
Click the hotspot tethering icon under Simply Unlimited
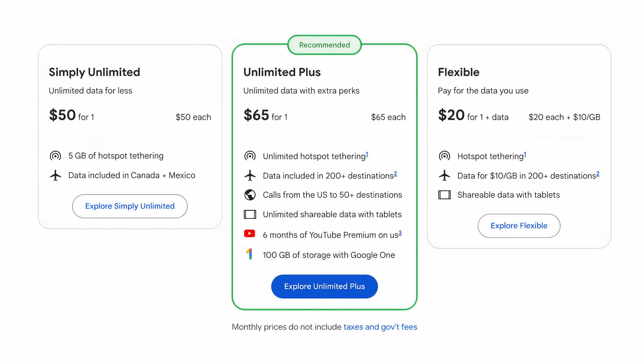pyautogui.click(x=55, y=156)
